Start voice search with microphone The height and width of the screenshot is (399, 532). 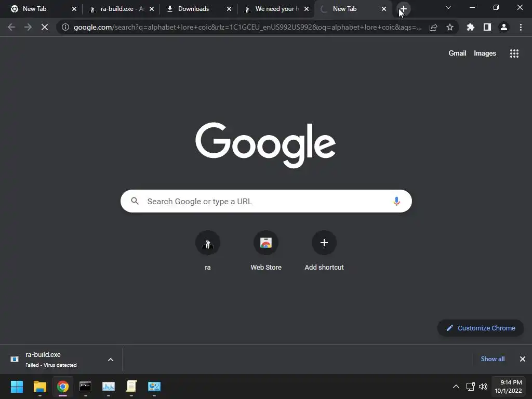tap(396, 201)
